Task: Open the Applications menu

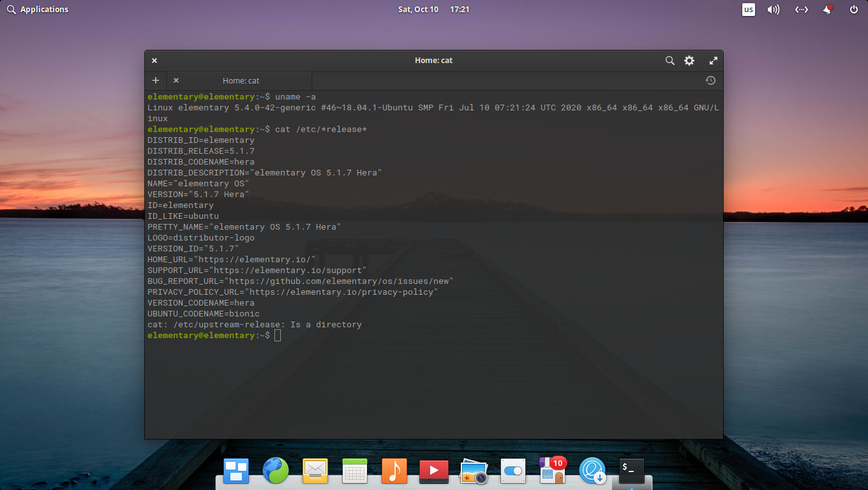Action: coord(38,9)
